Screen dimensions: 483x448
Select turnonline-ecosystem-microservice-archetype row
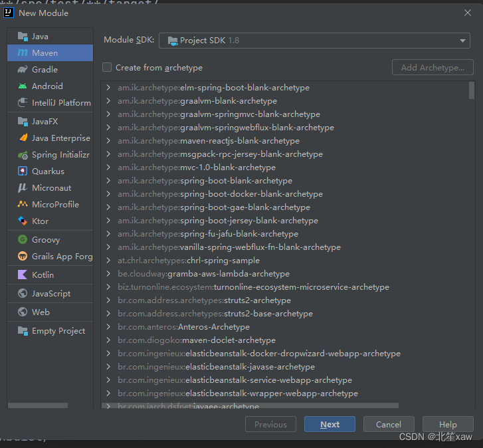[288, 287]
